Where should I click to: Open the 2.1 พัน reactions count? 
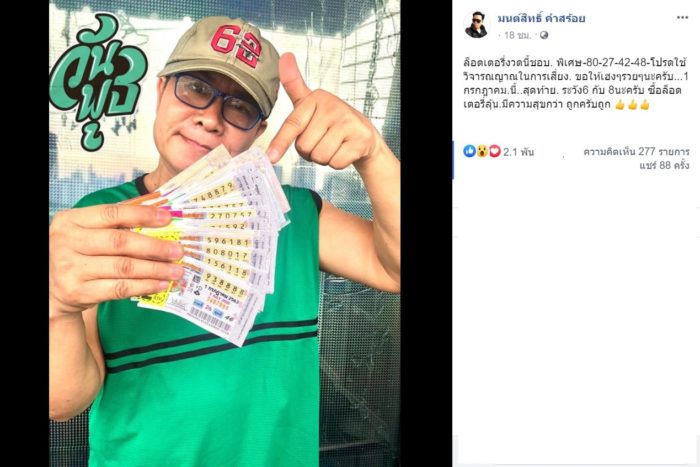pyautogui.click(x=518, y=152)
